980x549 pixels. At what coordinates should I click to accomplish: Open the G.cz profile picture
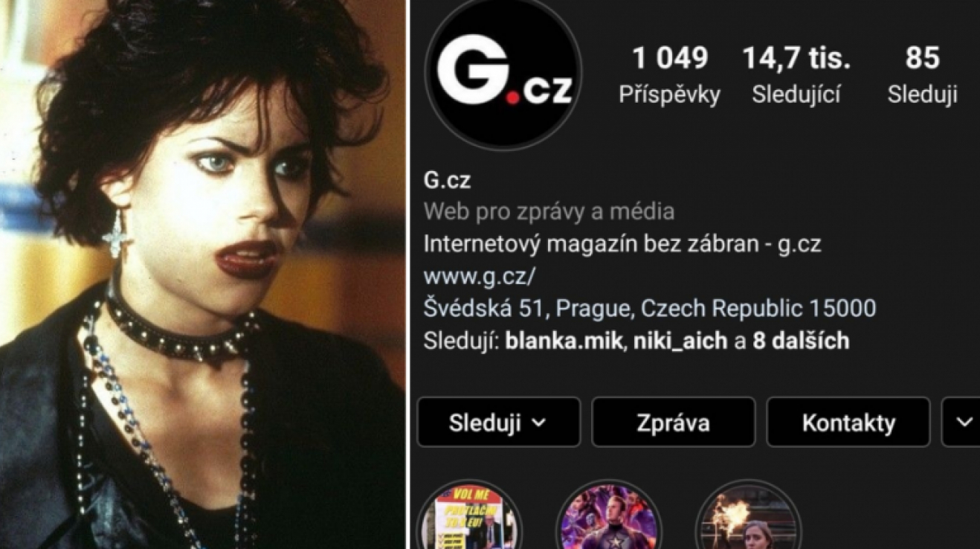point(503,74)
